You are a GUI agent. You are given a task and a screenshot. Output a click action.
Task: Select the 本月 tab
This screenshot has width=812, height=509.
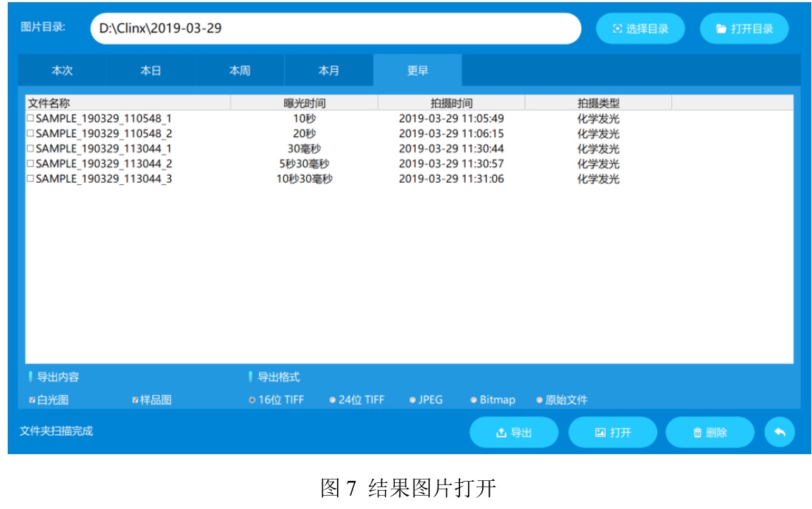[x=329, y=71]
